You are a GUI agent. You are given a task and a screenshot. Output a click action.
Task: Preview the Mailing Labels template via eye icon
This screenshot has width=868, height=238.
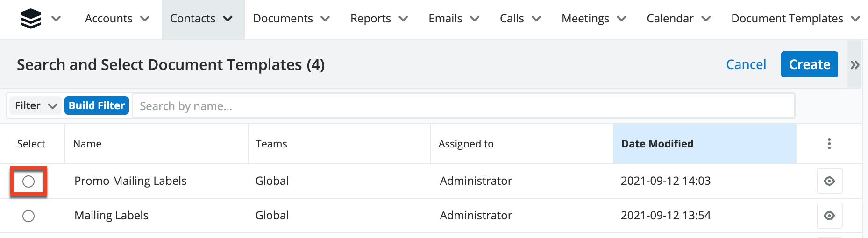coord(829,216)
